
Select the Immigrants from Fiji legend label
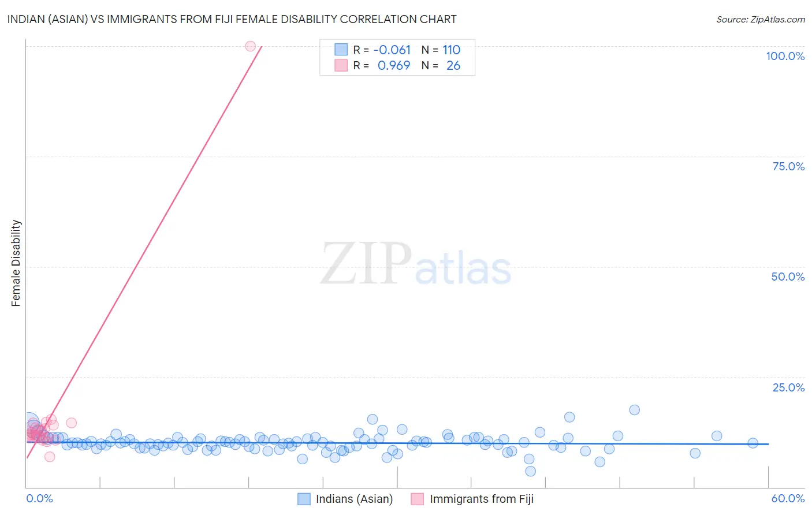(x=482, y=499)
